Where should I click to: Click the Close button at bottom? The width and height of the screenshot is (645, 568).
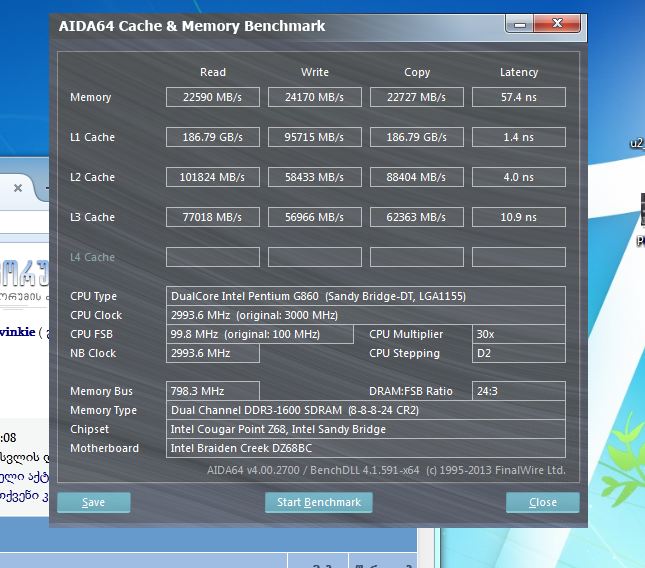[543, 502]
